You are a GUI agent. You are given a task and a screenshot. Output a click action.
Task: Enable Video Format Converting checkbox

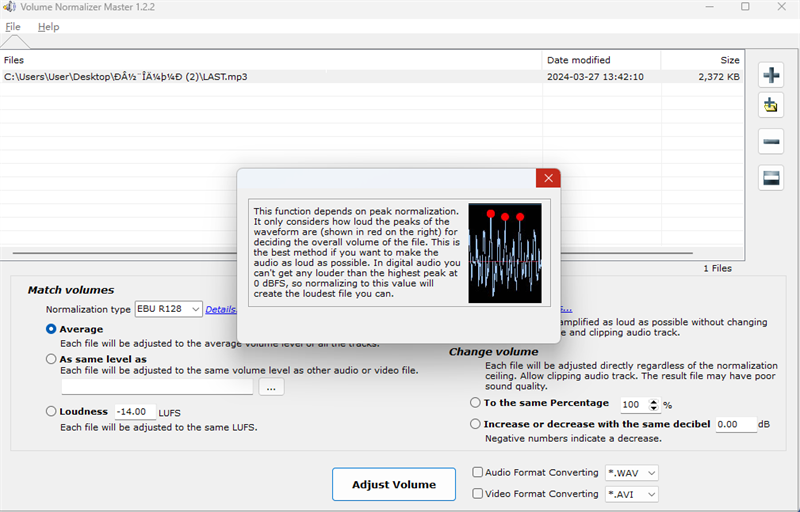point(478,494)
